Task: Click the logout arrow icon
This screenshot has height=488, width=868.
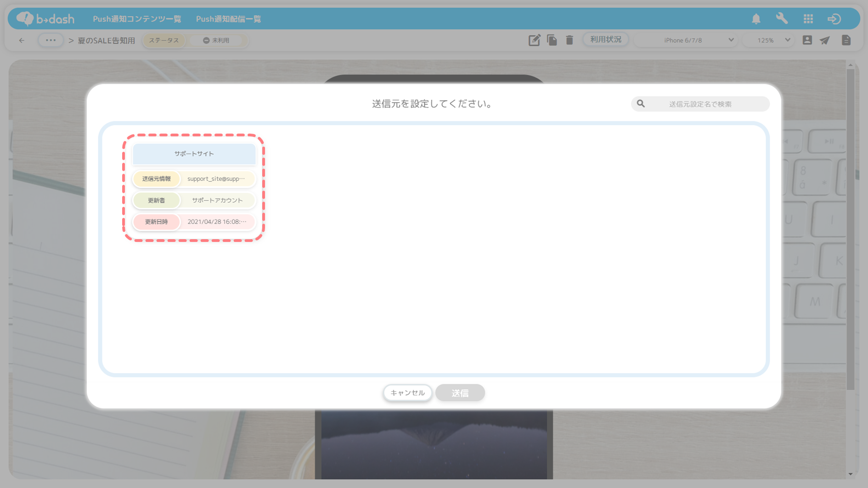Action: (834, 19)
